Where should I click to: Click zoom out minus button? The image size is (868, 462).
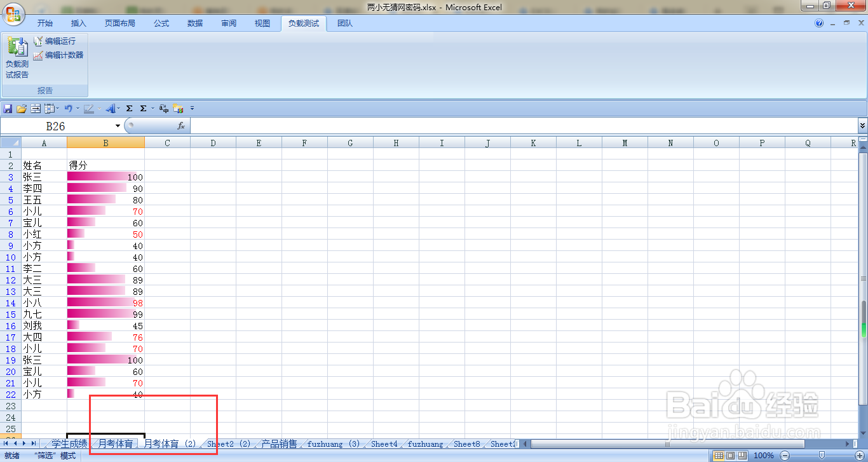click(784, 455)
